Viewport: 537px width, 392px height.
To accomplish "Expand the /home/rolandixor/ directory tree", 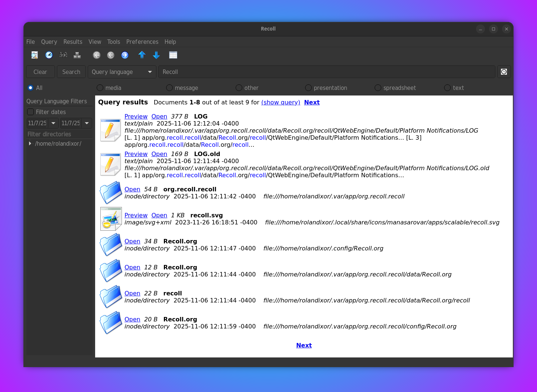I will pos(30,143).
